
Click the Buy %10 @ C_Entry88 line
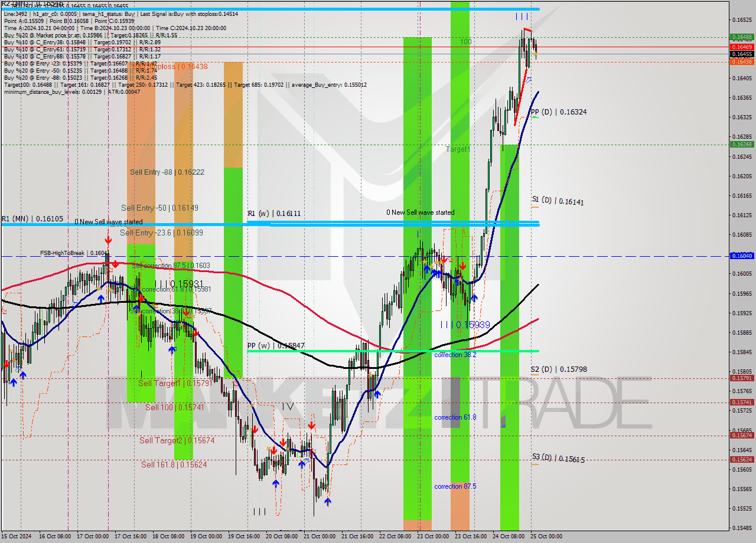[x=82, y=56]
